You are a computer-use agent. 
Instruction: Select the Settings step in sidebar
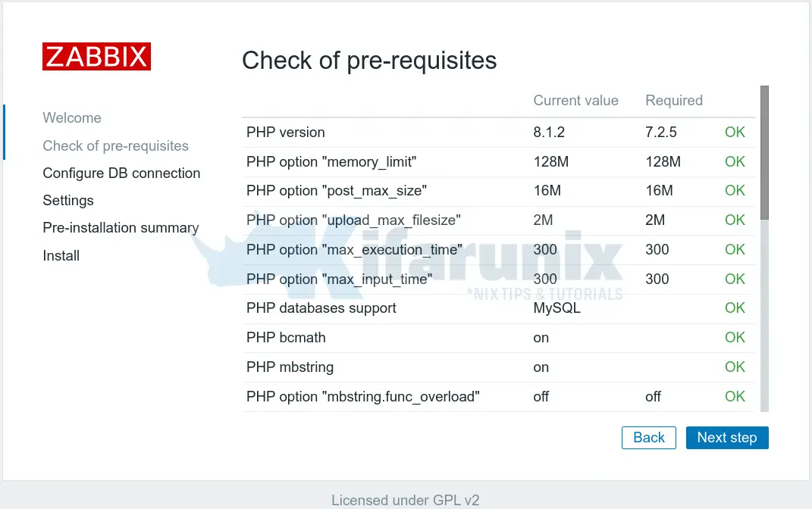[x=68, y=201]
